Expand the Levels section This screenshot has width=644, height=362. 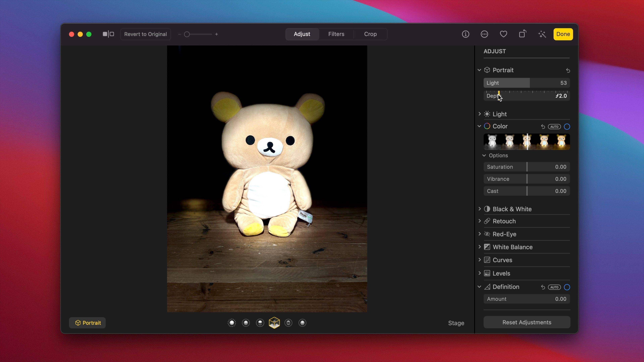coord(479,273)
